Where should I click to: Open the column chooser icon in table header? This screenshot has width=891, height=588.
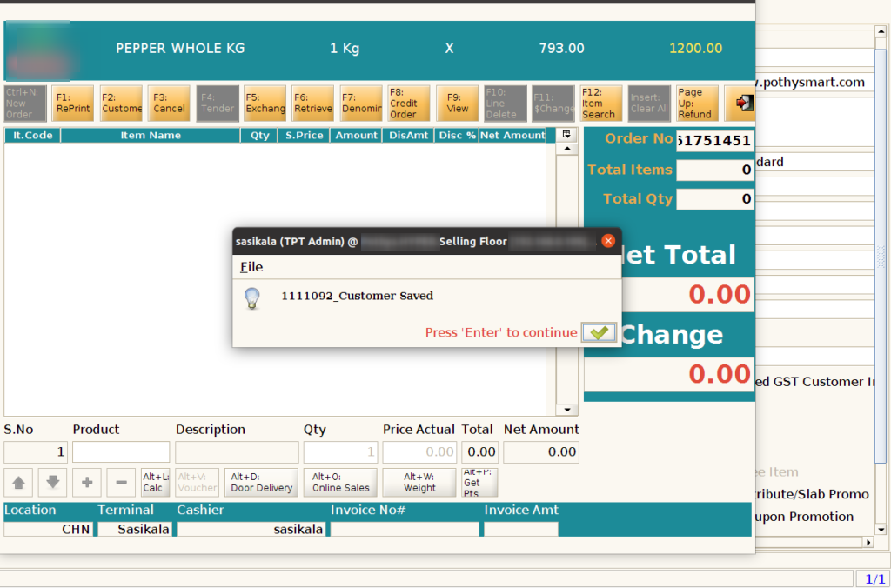coord(566,135)
